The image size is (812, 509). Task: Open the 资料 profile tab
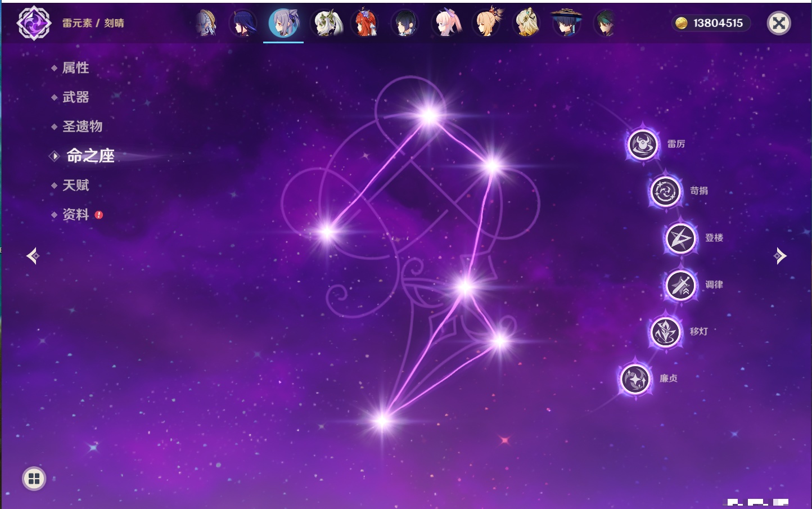pos(75,214)
